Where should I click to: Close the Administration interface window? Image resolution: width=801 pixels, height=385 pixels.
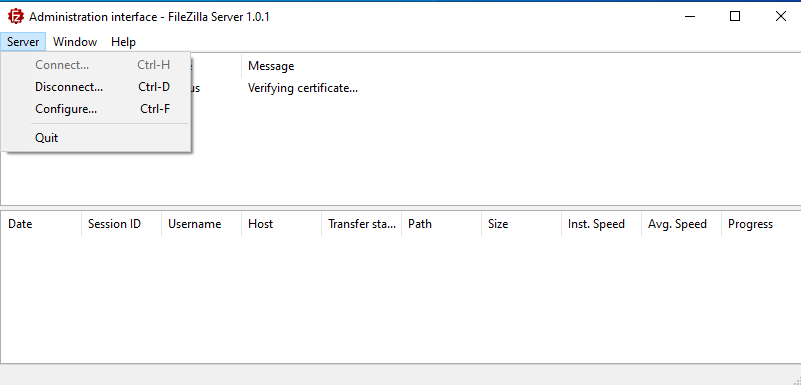[x=780, y=17]
